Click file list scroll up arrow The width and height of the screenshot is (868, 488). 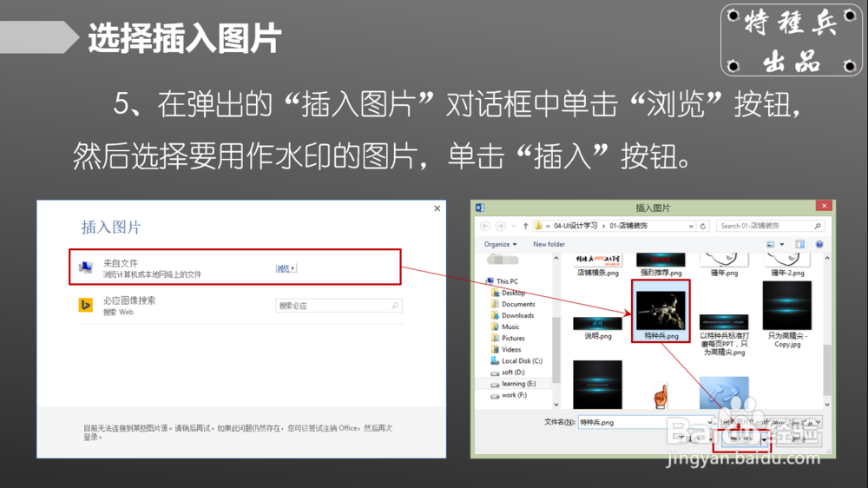[x=827, y=258]
